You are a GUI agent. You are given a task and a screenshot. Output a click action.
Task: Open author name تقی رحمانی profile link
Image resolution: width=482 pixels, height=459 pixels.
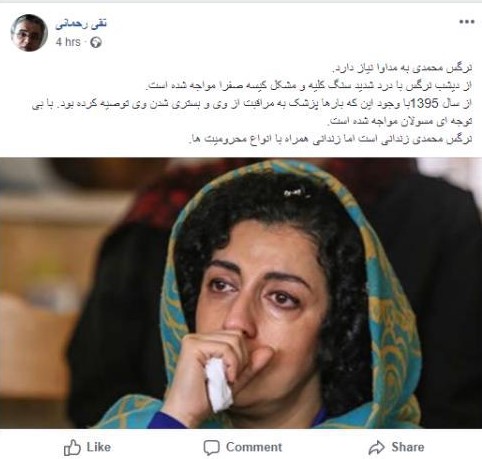(81, 24)
